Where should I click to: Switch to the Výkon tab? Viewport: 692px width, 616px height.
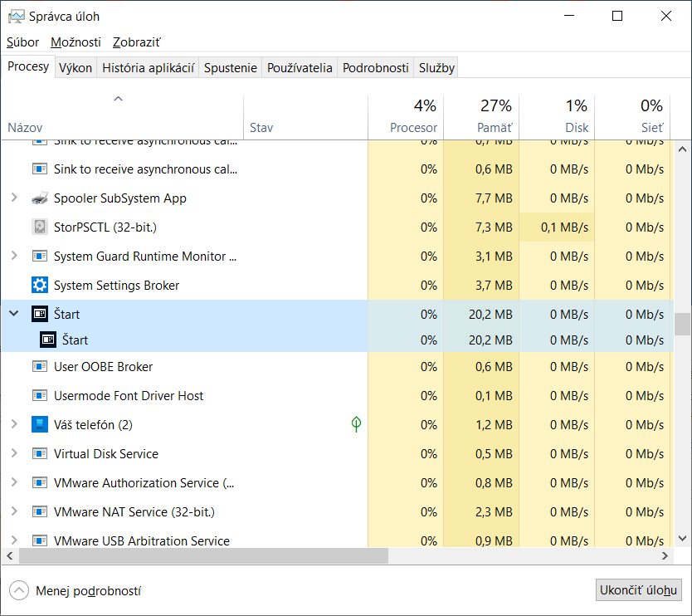75,68
